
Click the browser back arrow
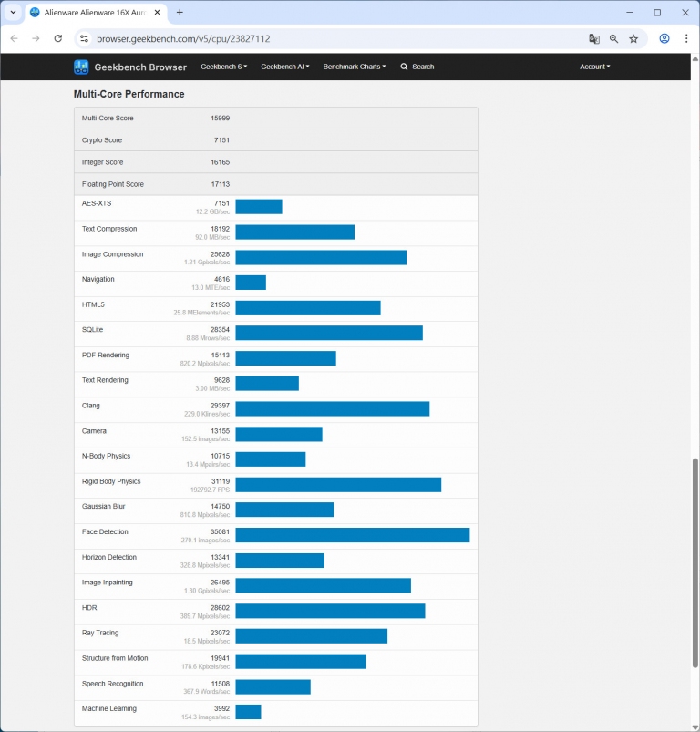point(14,39)
